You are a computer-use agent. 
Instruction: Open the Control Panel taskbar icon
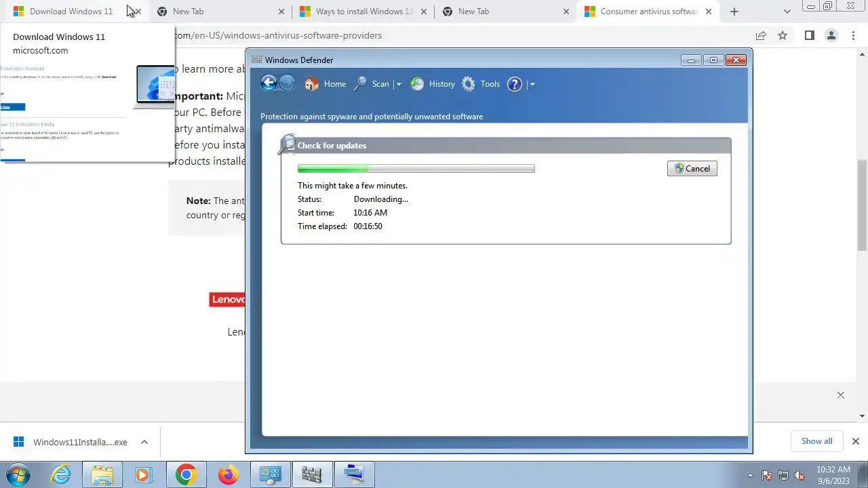pos(271,474)
